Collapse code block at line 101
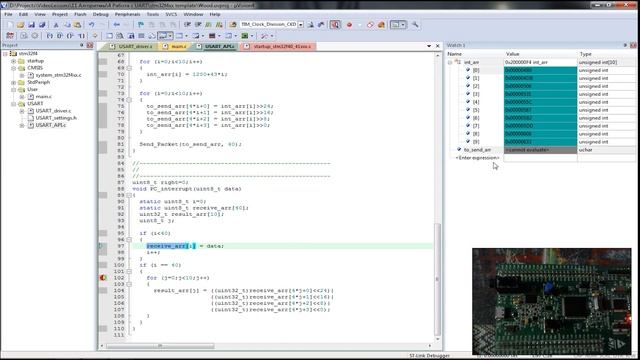This screenshot has width=640, height=360. click(x=129, y=271)
